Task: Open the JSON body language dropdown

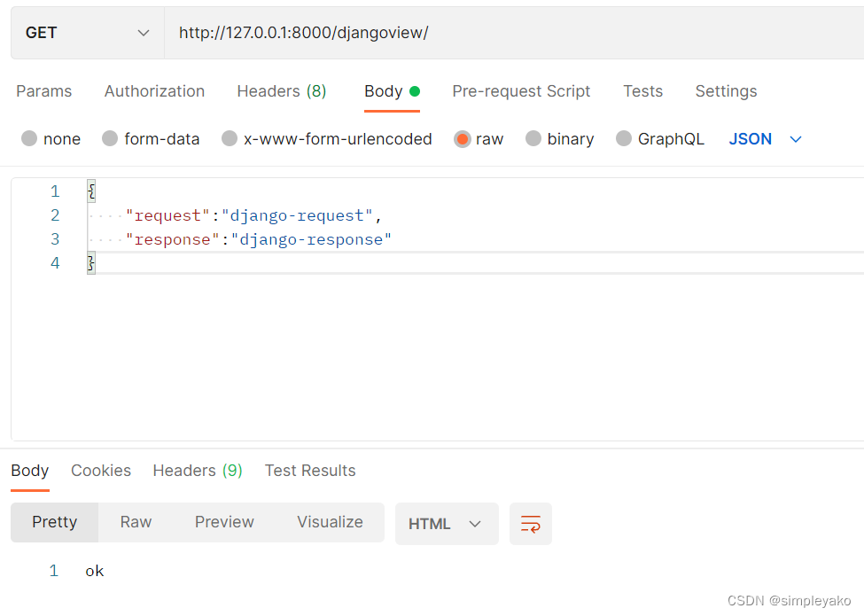Action: [766, 138]
